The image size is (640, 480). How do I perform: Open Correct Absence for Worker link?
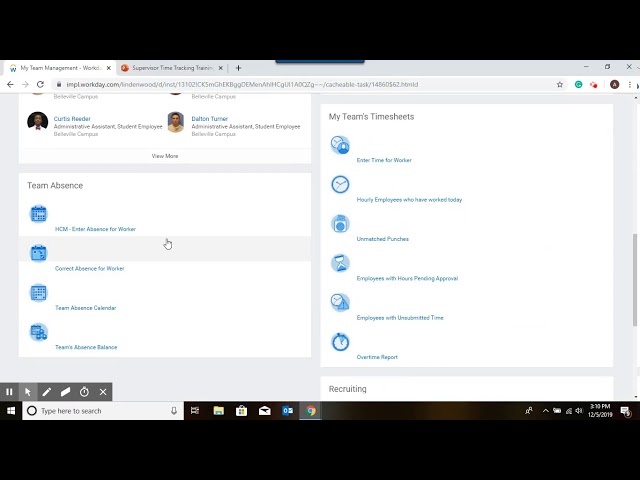point(90,269)
